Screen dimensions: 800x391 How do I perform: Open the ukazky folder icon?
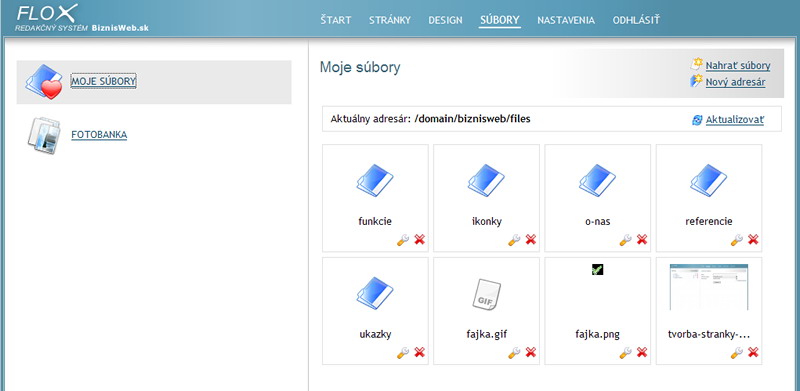tap(375, 294)
